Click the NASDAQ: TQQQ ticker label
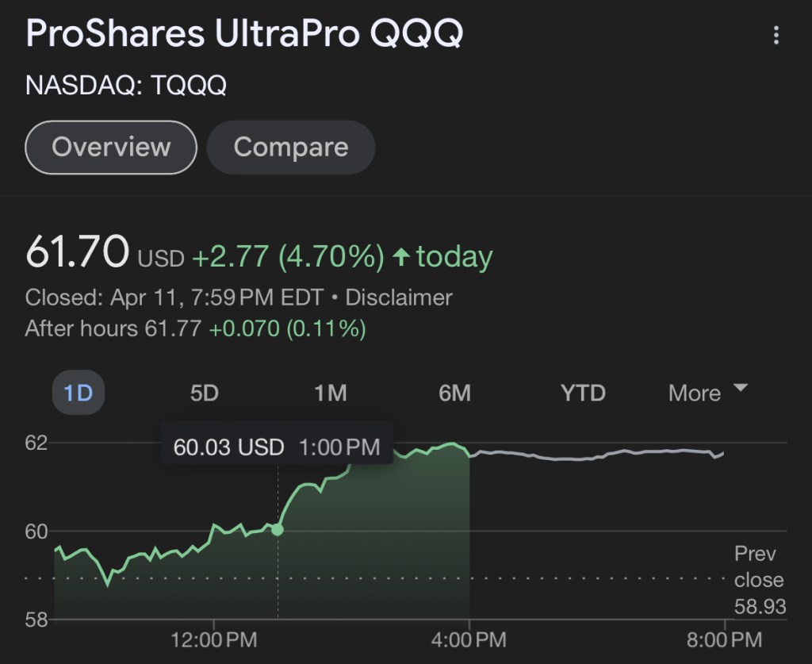This screenshot has width=812, height=664. click(126, 86)
